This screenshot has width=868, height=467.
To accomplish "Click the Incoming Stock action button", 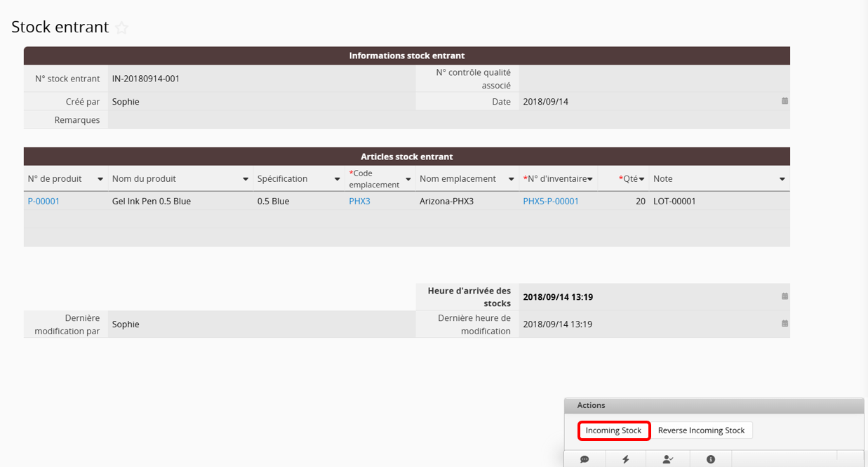I will (613, 430).
